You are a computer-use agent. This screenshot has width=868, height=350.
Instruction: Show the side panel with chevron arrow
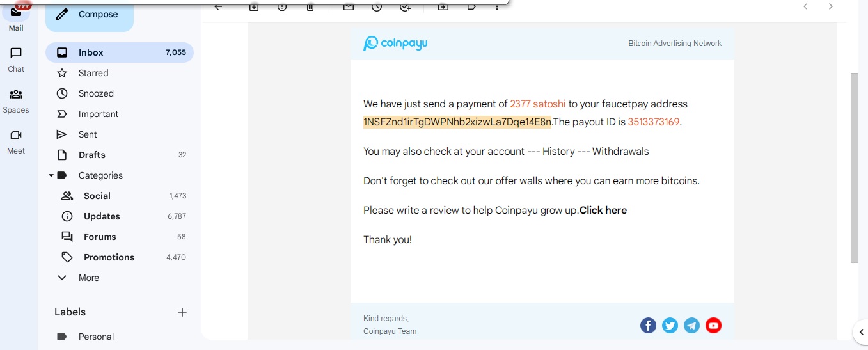(861, 331)
